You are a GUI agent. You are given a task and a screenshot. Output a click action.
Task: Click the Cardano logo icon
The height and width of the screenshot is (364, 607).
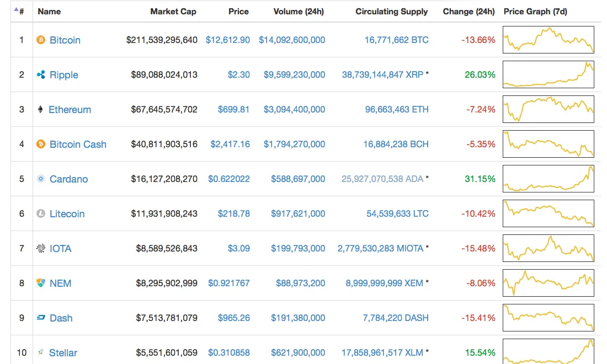coord(41,179)
